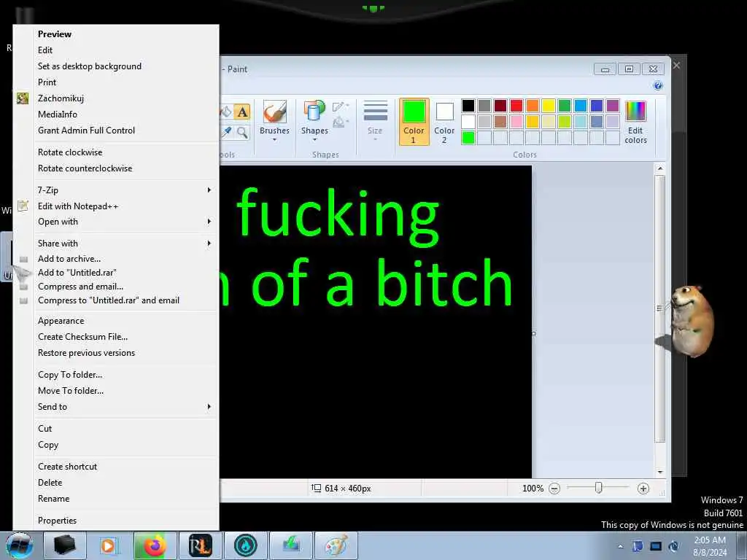Screen dimensions: 747x560
Task: Click the Shapes fill dropdown icon
Action: pyautogui.click(x=340, y=122)
